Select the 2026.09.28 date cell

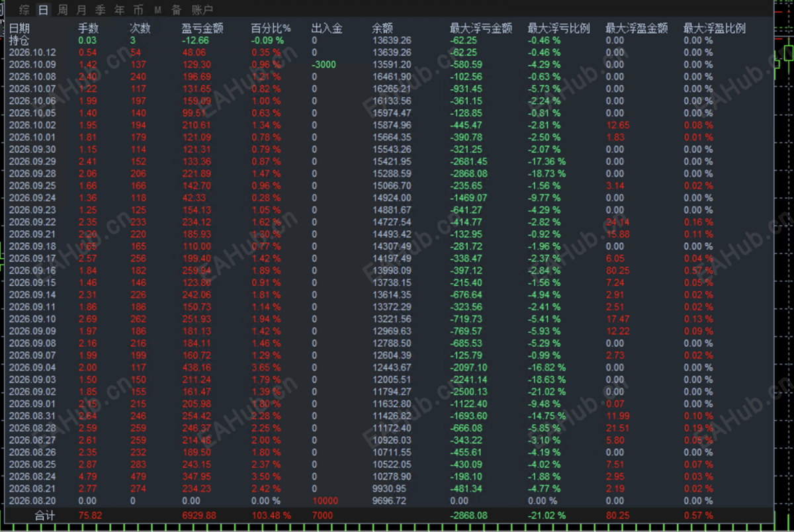(32, 173)
